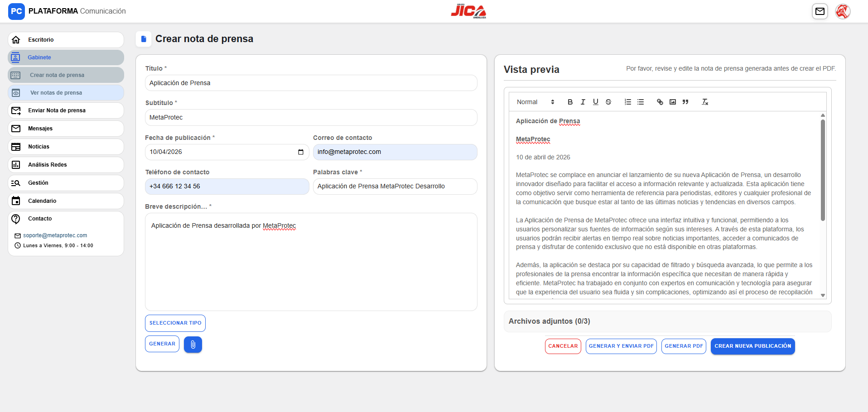Insert an ordered list

pos(628,102)
